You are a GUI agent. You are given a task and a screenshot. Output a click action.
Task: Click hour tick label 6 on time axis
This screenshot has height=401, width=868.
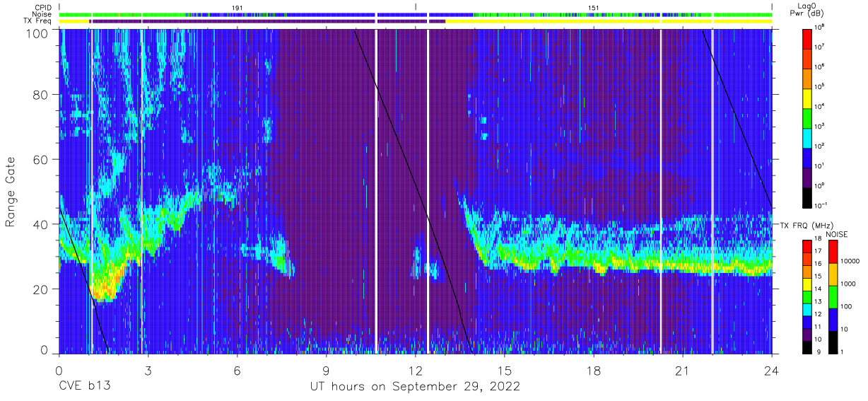click(x=237, y=370)
